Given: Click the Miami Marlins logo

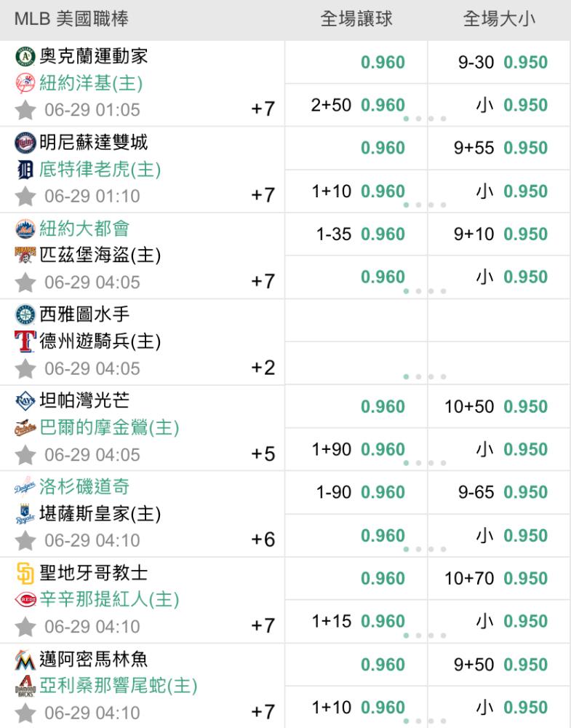Looking at the screenshot, I should (x=25, y=660).
